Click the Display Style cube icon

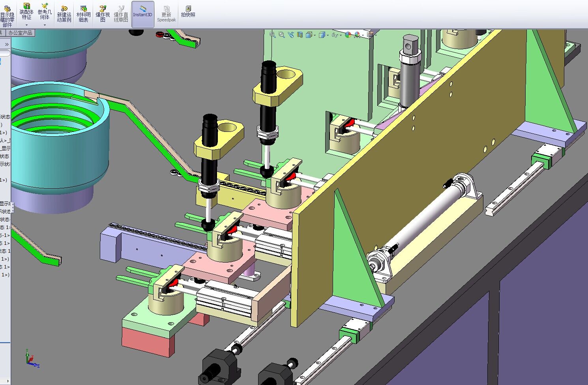[322, 35]
